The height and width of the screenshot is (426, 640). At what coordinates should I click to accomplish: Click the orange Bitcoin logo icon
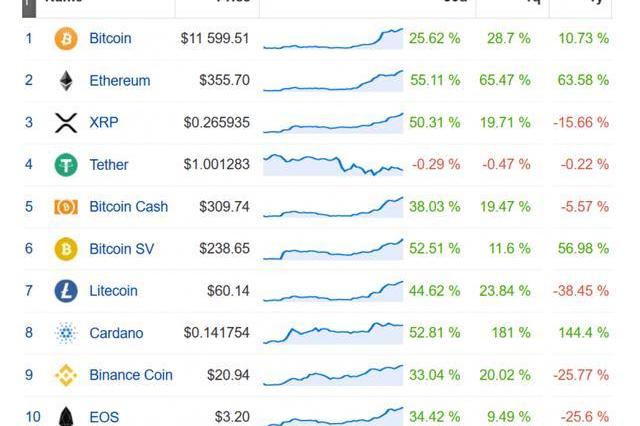tap(66, 38)
